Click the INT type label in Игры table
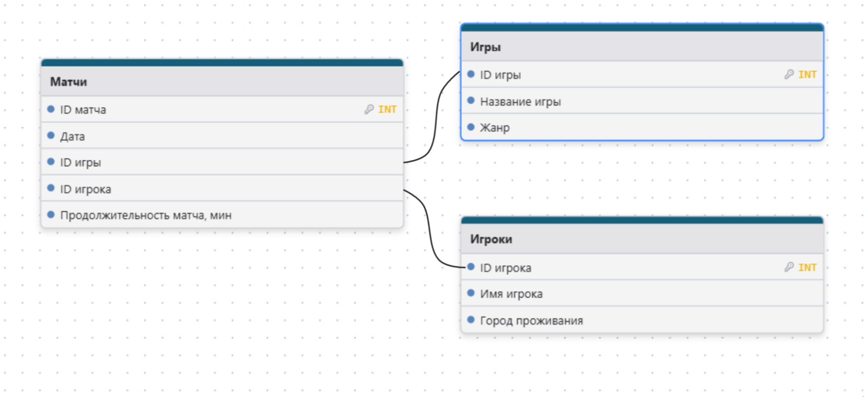This screenshot has width=868, height=397. [x=808, y=75]
